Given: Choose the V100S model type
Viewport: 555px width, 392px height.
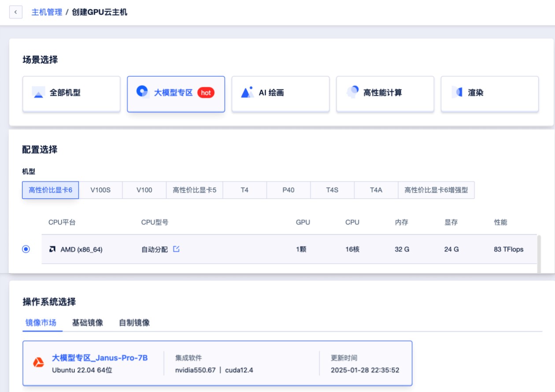Looking at the screenshot, I should coord(100,190).
